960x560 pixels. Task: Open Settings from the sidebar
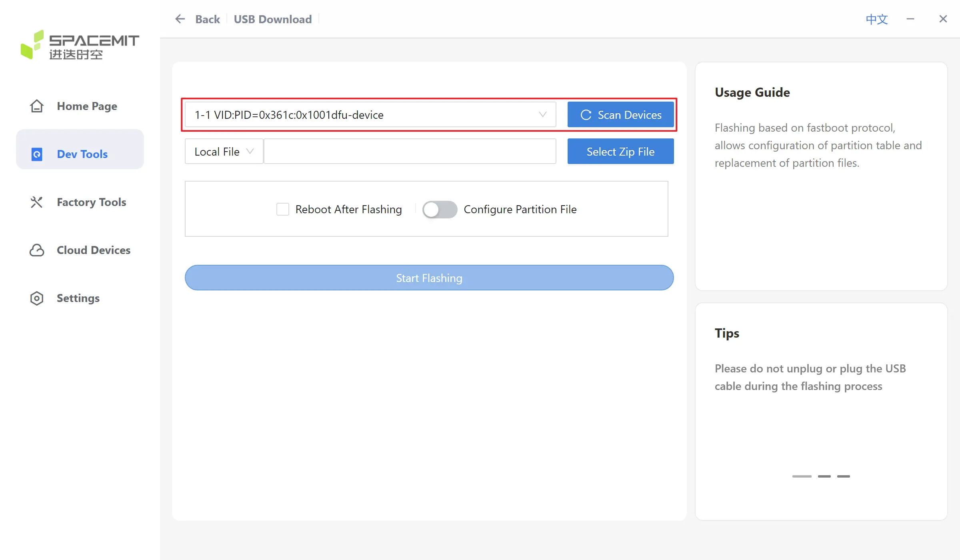point(80,298)
